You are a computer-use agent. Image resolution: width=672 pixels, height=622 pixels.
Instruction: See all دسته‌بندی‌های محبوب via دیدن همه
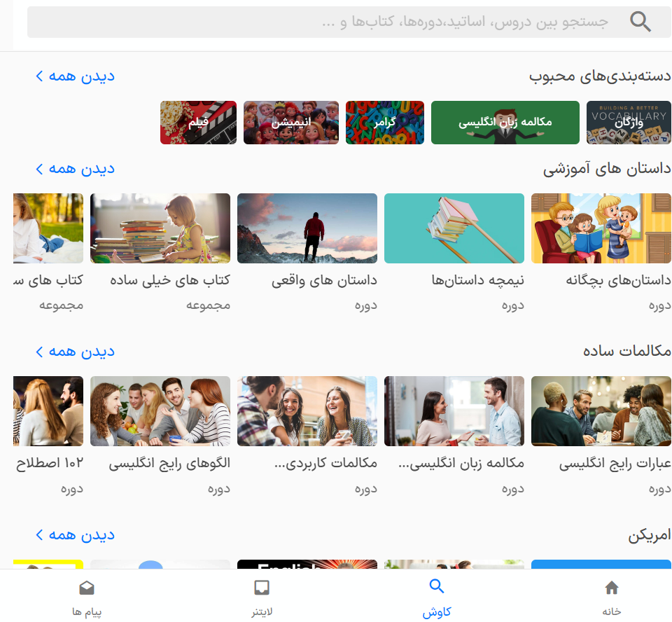click(x=75, y=76)
